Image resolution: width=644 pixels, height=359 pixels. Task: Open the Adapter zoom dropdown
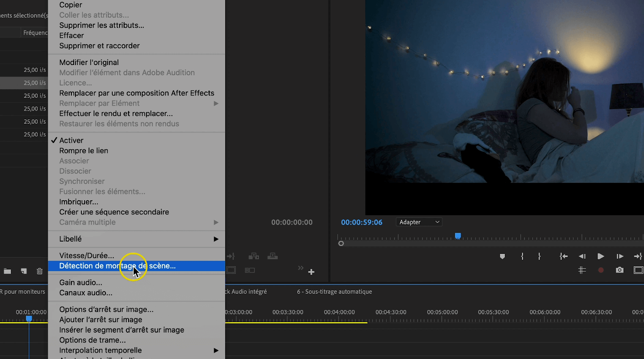pyautogui.click(x=418, y=222)
